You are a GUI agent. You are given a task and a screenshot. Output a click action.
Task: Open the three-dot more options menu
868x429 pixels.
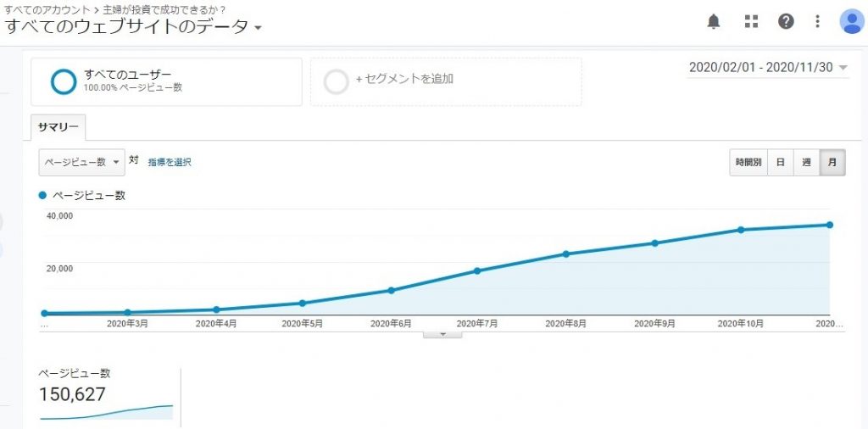click(817, 21)
